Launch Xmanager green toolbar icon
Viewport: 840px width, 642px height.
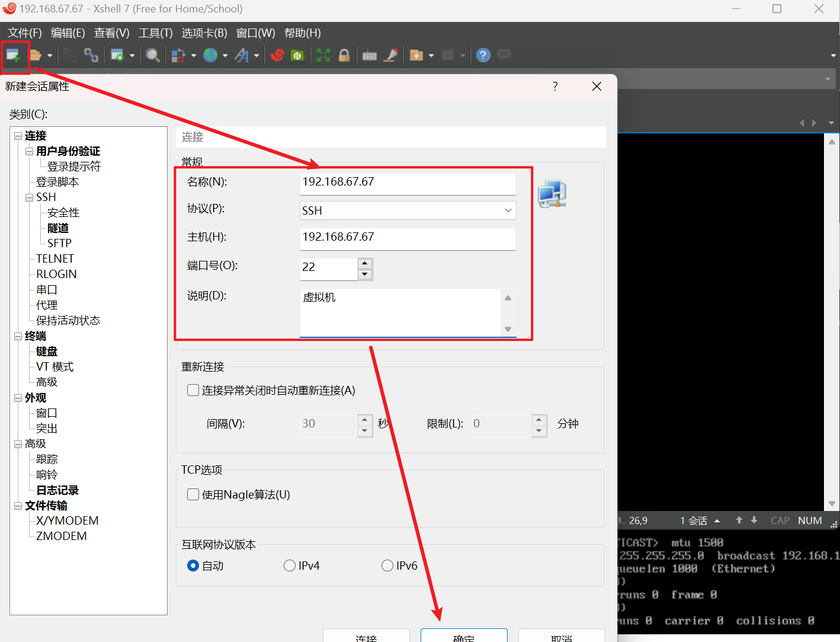pos(297,55)
